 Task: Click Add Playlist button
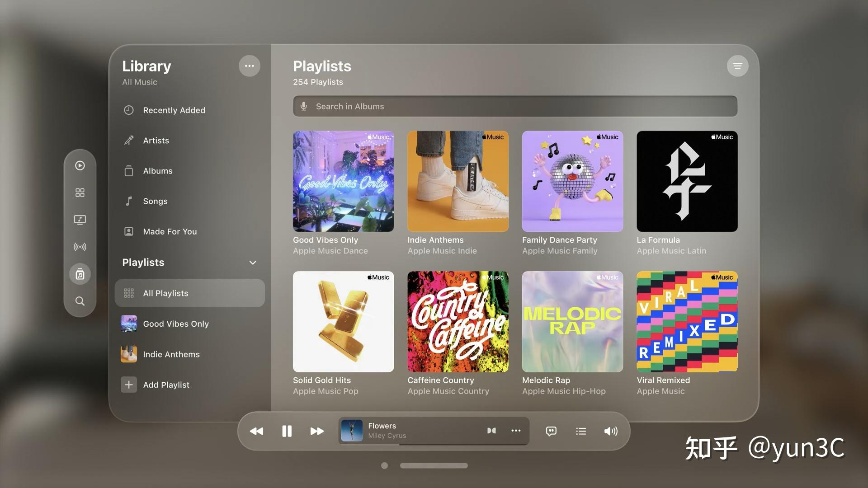pos(166,385)
